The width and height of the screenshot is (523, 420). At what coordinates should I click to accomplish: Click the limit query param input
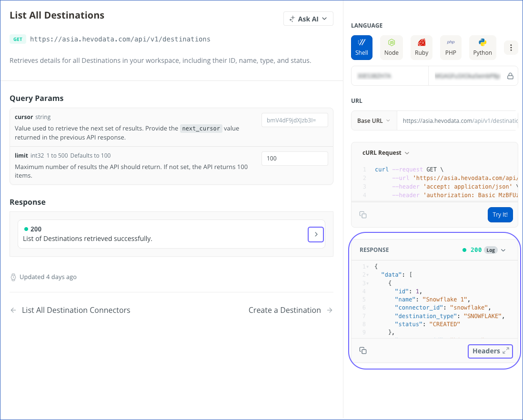click(x=294, y=158)
